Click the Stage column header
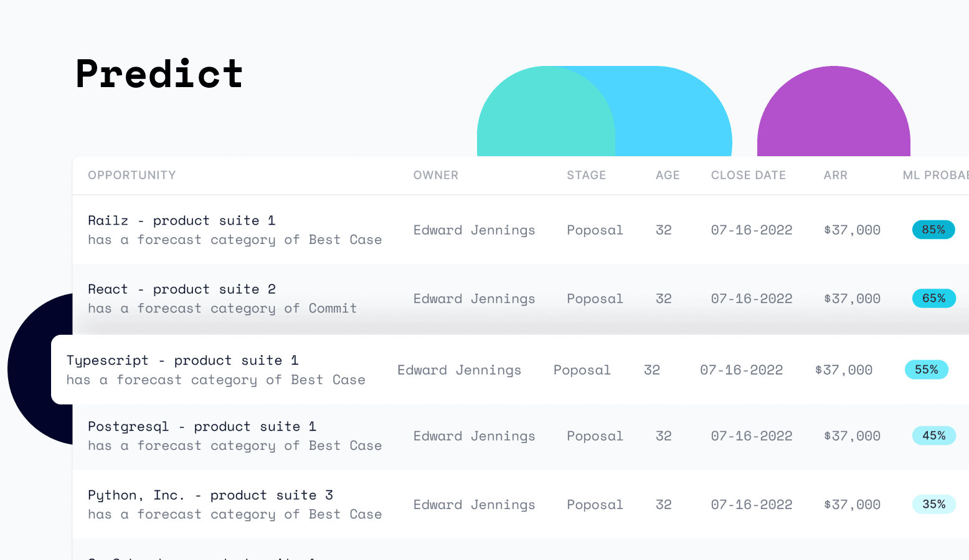 [x=586, y=175]
